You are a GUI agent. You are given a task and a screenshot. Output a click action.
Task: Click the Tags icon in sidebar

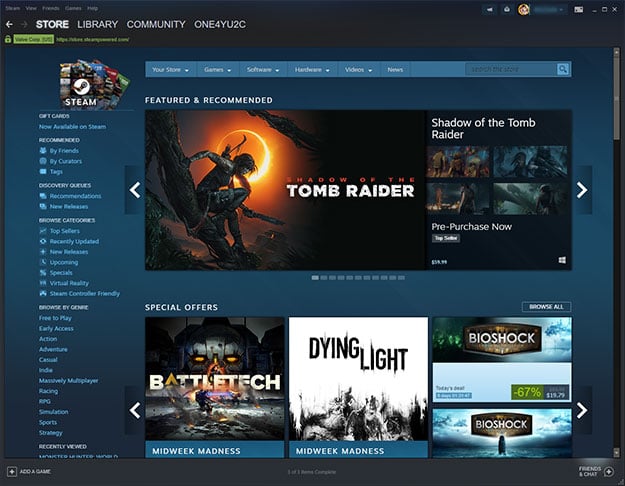point(43,171)
